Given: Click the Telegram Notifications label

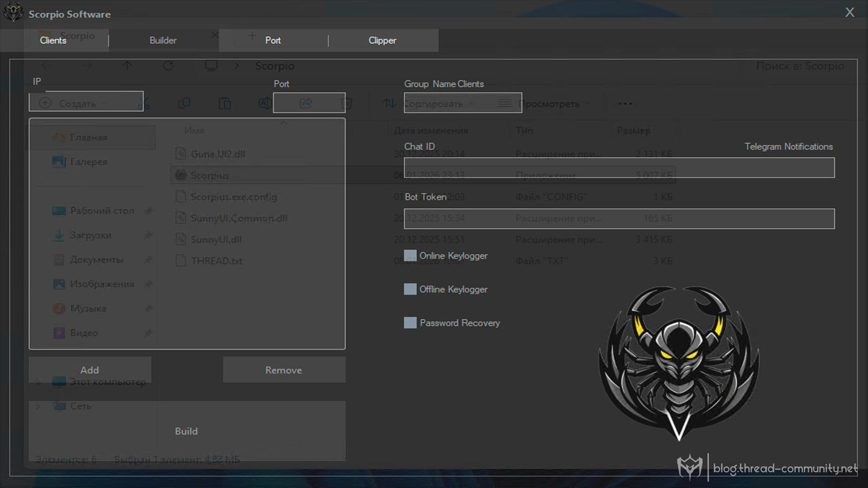Looking at the screenshot, I should click(788, 146).
